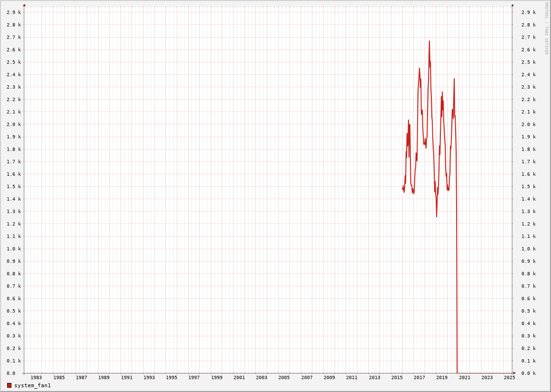The width and height of the screenshot is (551, 392).
Task: Click the 0.0 k label on right axis
Action: coord(528,373)
